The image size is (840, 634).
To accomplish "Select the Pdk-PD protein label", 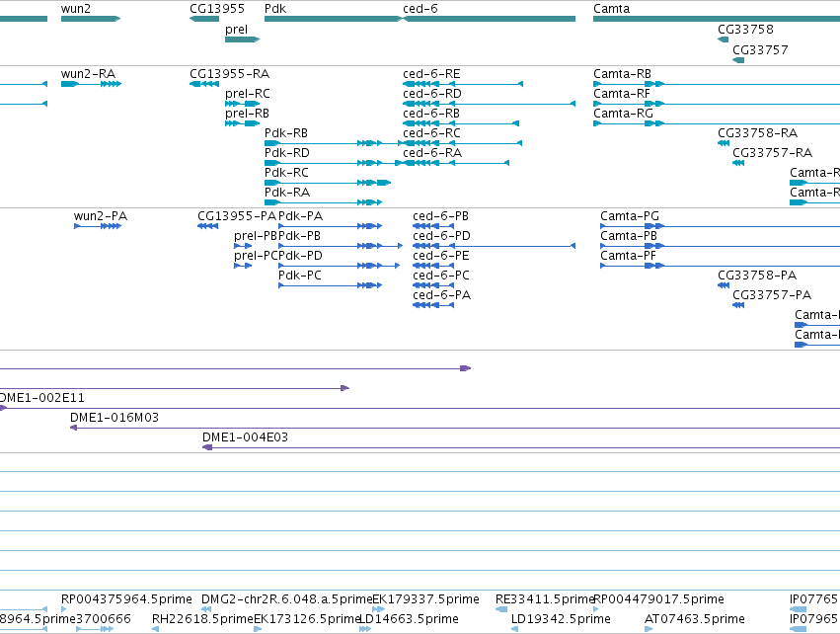I will (x=300, y=256).
